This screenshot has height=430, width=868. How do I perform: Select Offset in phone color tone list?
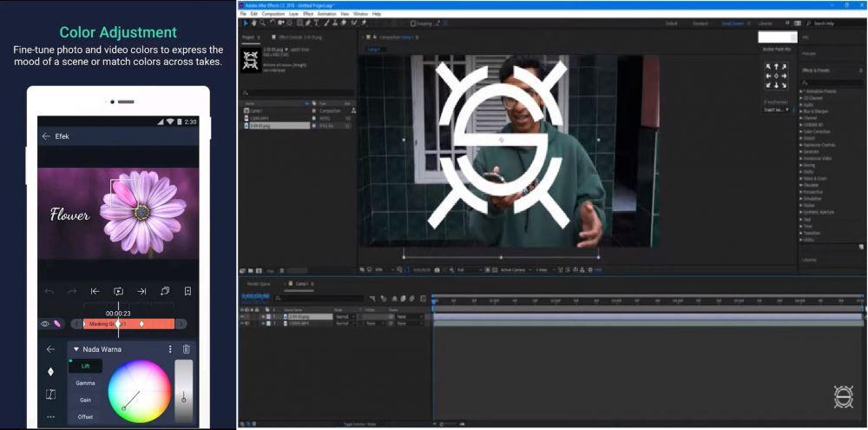tap(85, 417)
